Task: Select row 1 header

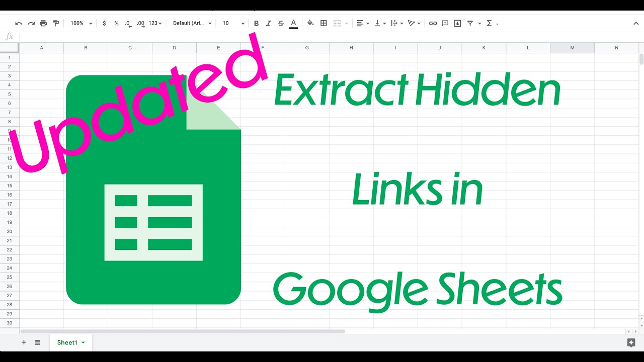Action: (10, 58)
